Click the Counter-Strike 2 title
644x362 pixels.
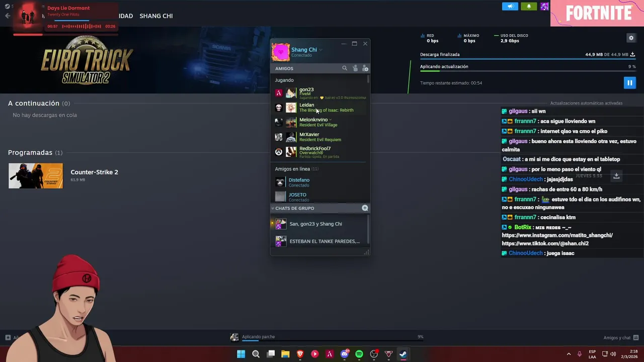pos(94,172)
